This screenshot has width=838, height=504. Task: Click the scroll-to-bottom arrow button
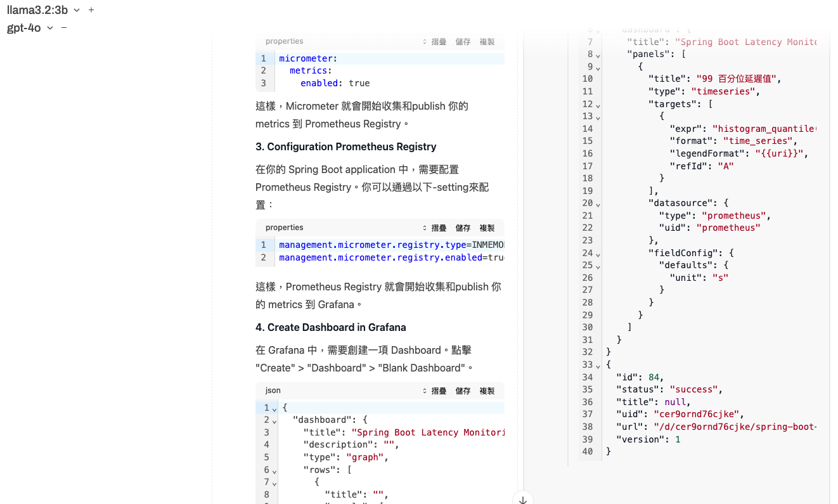click(523, 500)
